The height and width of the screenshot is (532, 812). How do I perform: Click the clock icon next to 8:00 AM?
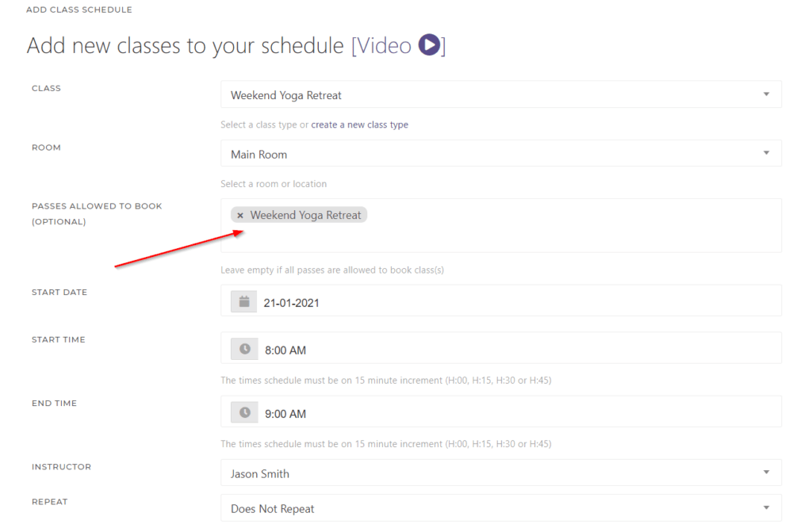(x=243, y=348)
